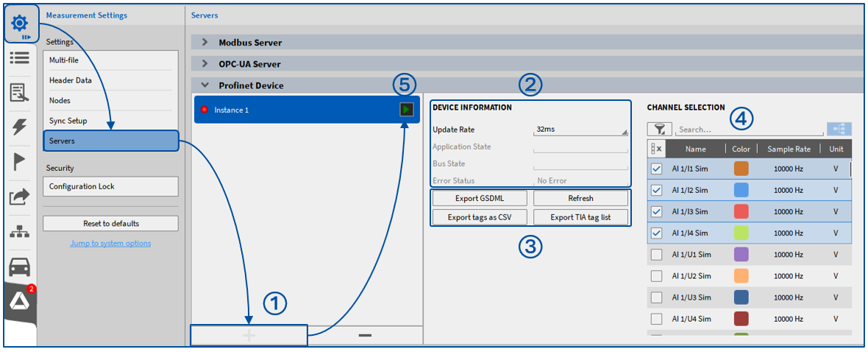Image resolution: width=868 pixels, height=352 pixels.
Task: Change red color swatch of AI 1/I3 Sim
Action: pos(741,212)
